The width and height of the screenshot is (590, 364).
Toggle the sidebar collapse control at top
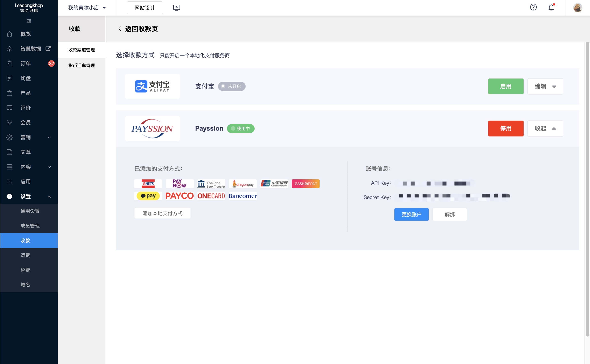tap(29, 21)
